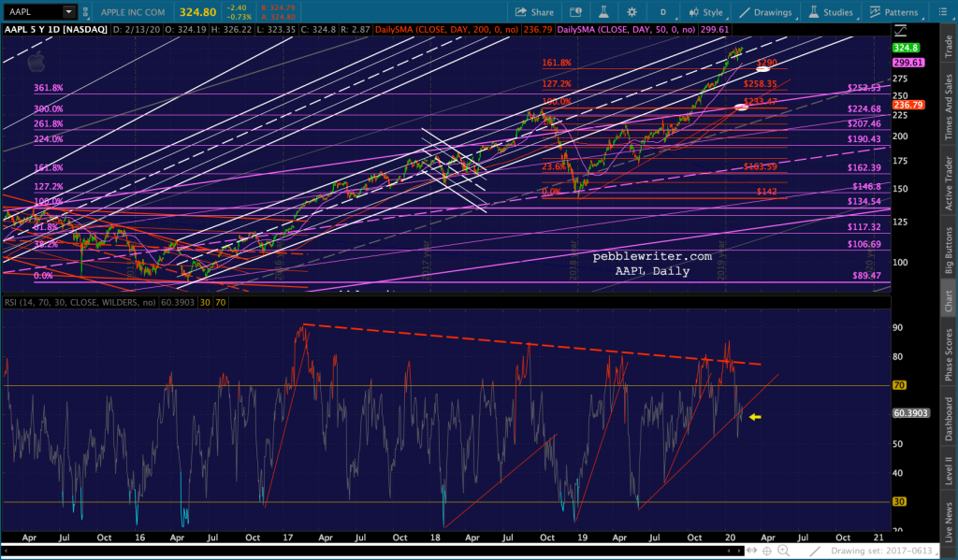Open the D timeframe selector
Image resolution: width=958 pixels, height=560 pixels.
point(663,12)
